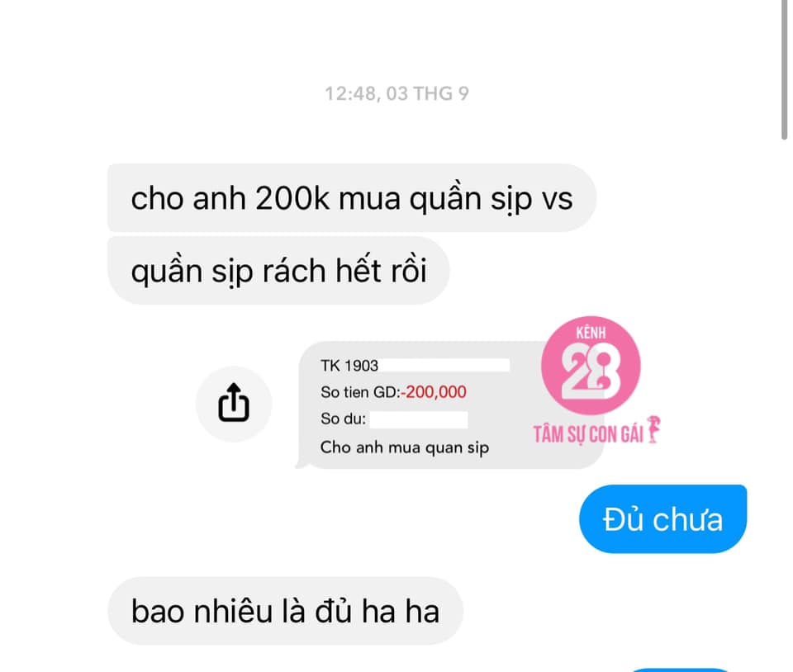Click 'Cho anh mua quan sip' transfer note

click(405, 447)
